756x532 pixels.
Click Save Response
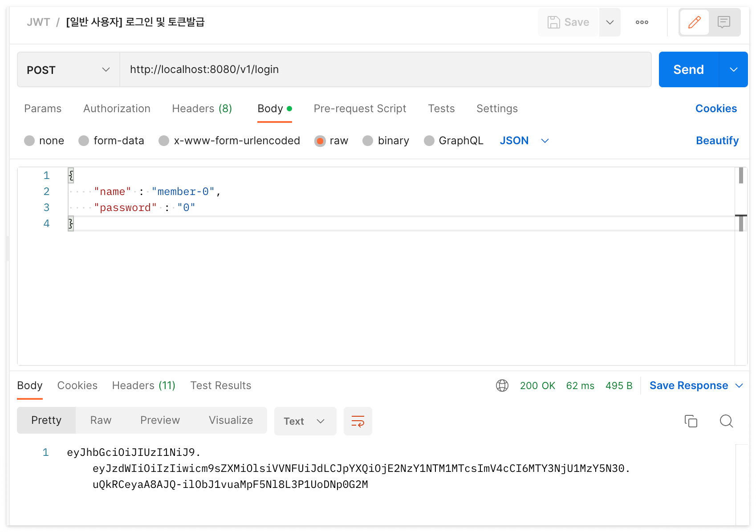tap(689, 386)
